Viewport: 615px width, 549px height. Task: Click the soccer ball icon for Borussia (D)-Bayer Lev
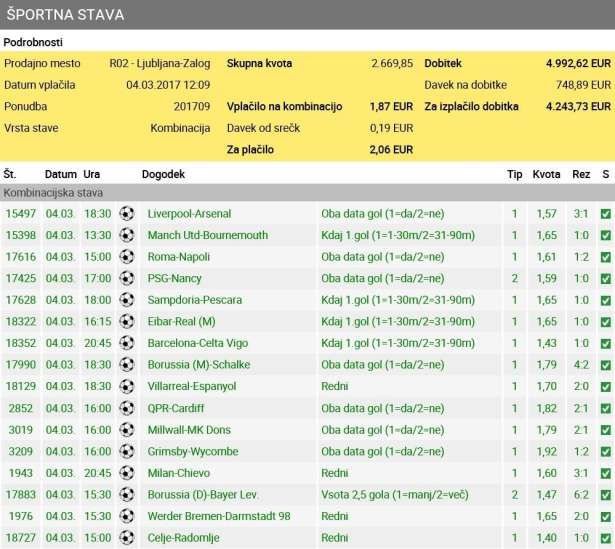tap(127, 494)
